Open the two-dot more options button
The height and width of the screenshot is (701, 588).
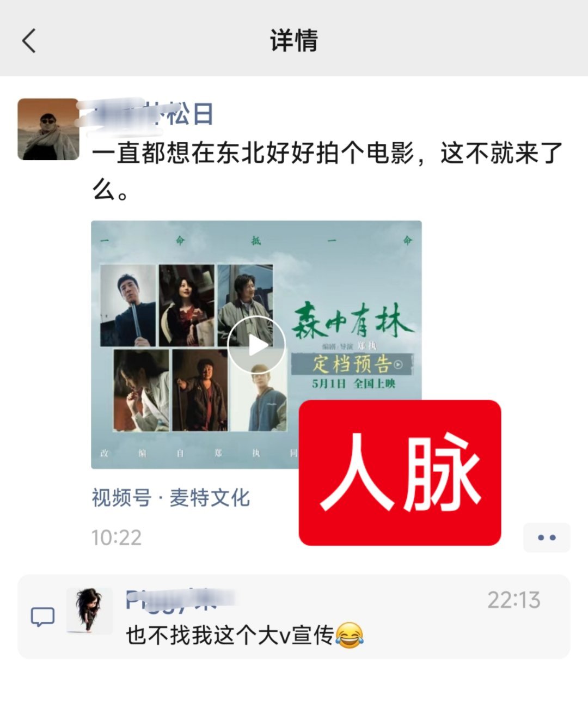pyautogui.click(x=547, y=538)
